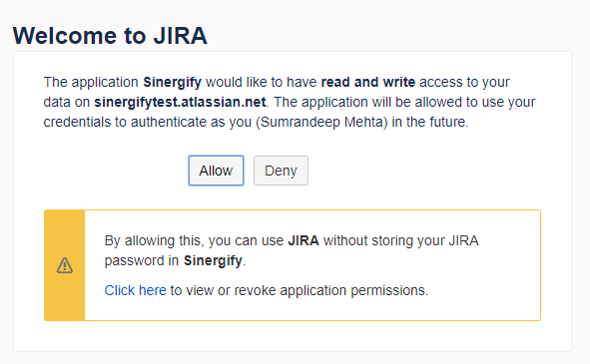
Task: Click bold 'Sinergify' in the first paragraph
Action: click(x=173, y=82)
